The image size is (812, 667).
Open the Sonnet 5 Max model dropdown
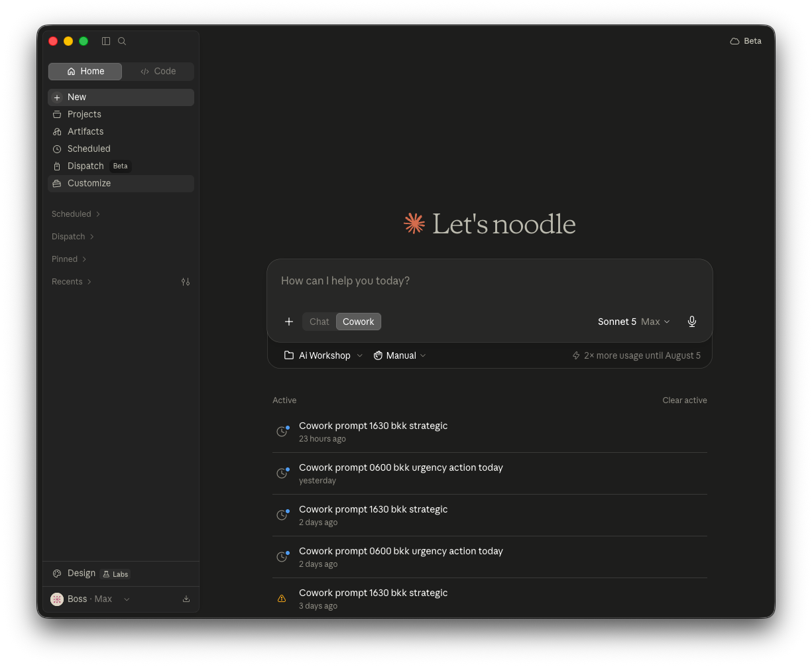tap(634, 322)
